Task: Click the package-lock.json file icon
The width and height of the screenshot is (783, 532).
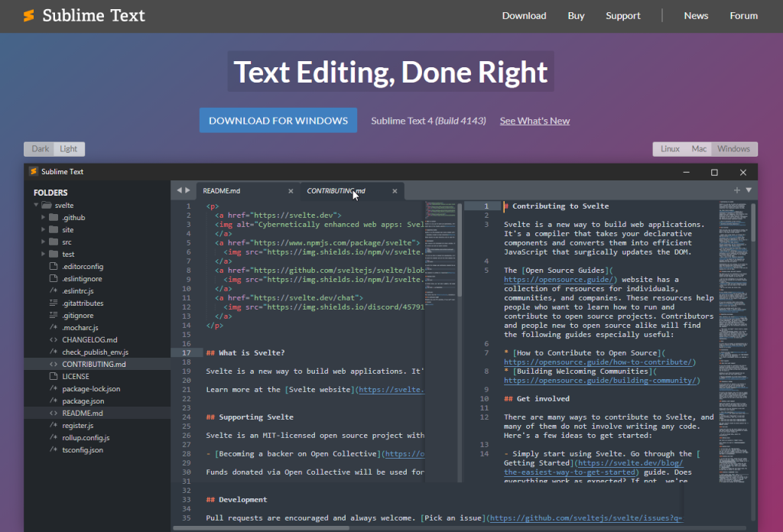Action: [54, 388]
